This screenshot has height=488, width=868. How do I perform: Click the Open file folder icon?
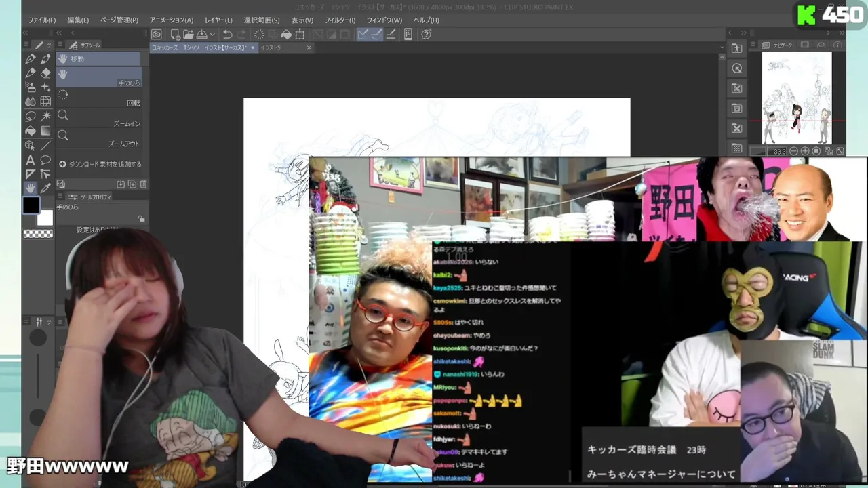188,35
